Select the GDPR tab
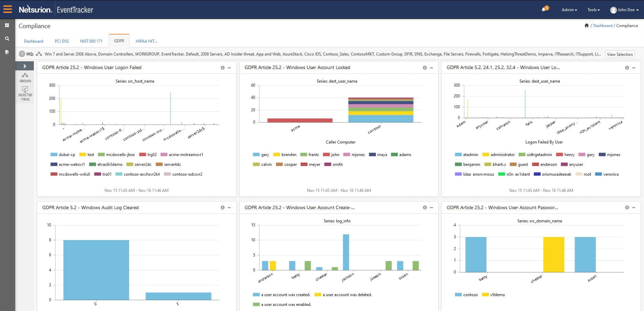The height and width of the screenshot is (311, 644). pyautogui.click(x=119, y=41)
